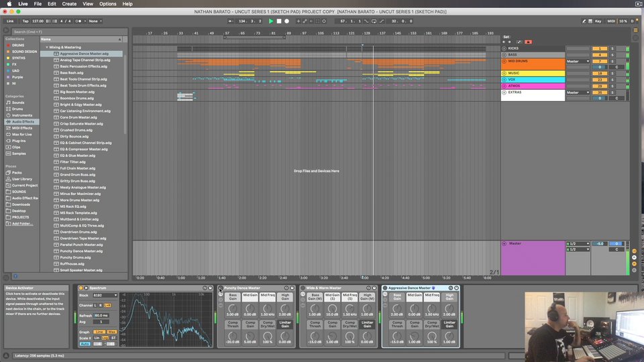Sort browser by Name column header
Image resolution: width=644 pixels, height=362 pixels.
pos(81,40)
